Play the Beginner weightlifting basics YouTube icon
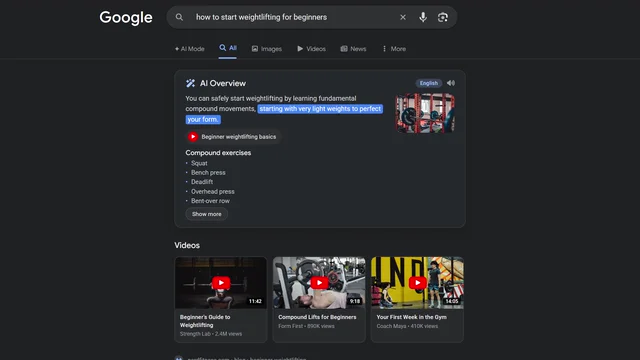This screenshot has width=640, height=360. [193, 137]
